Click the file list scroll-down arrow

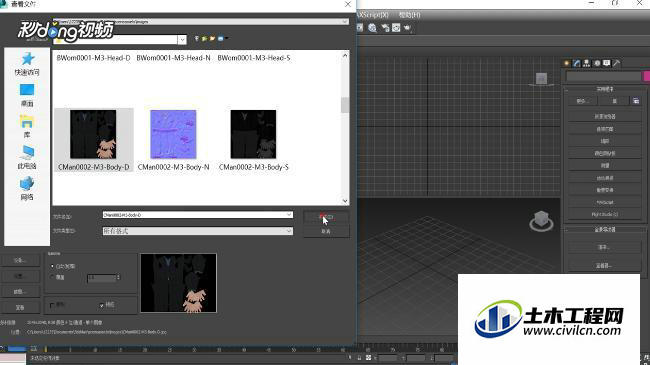[x=345, y=201]
